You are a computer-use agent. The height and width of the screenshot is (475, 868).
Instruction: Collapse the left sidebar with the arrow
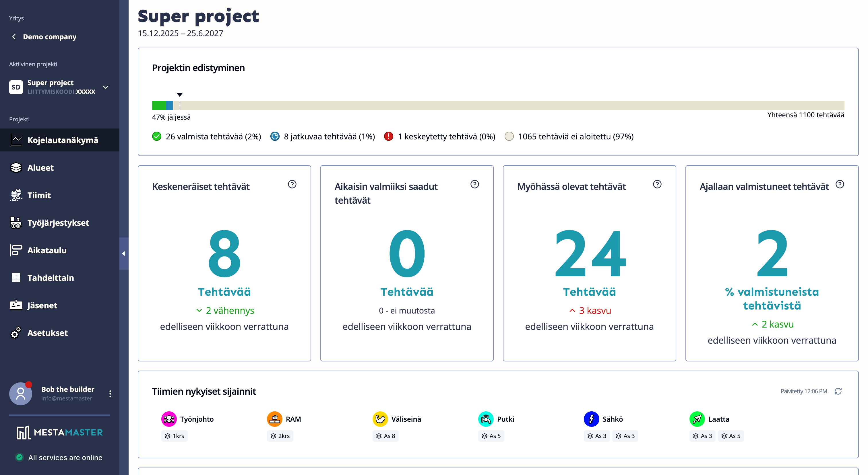point(124,254)
